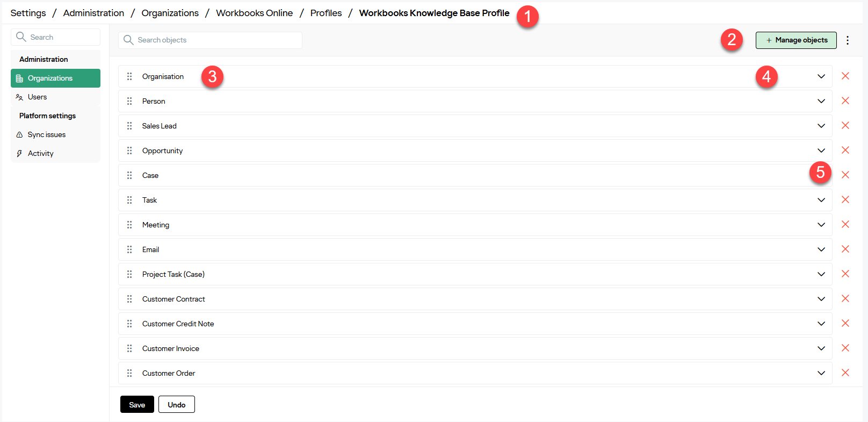Screen dimensions: 868x422
Task: Click the drag handle on Sales Lead row
Action: click(129, 126)
